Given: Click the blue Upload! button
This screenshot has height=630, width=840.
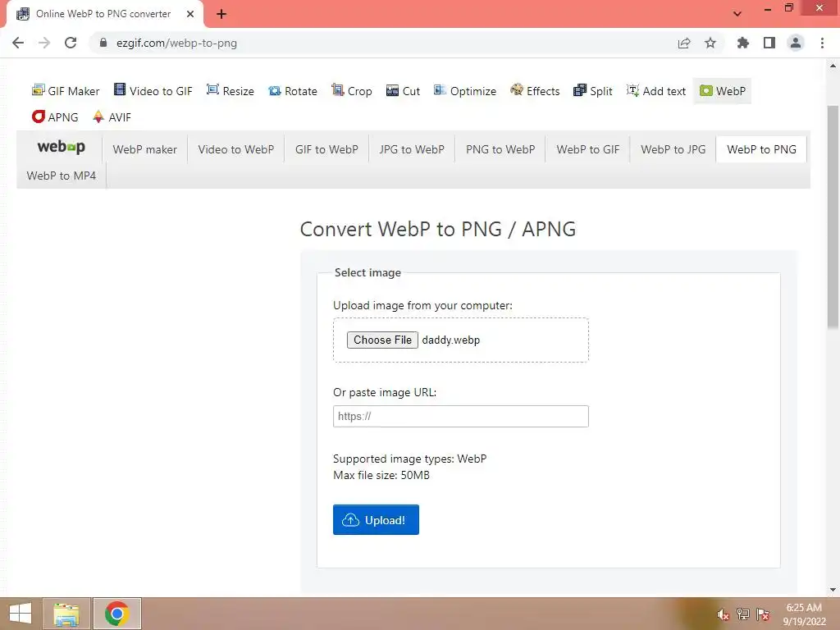Looking at the screenshot, I should [x=376, y=519].
